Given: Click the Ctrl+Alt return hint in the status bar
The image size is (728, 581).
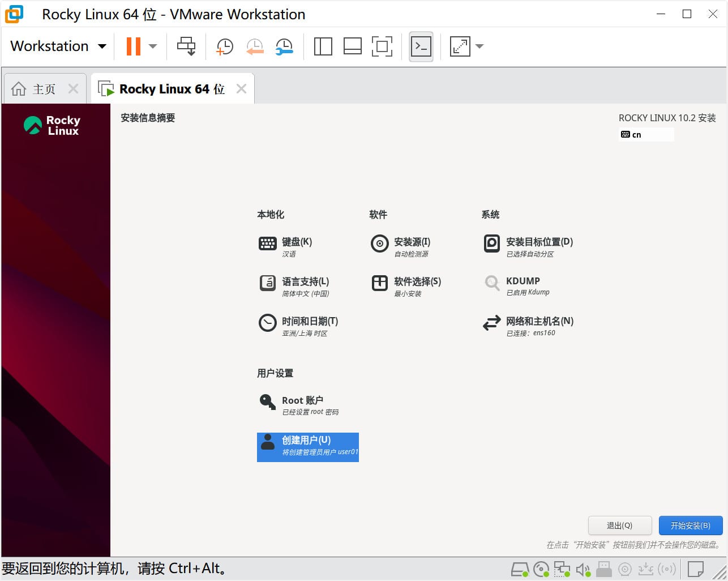Looking at the screenshot, I should tap(114, 569).
